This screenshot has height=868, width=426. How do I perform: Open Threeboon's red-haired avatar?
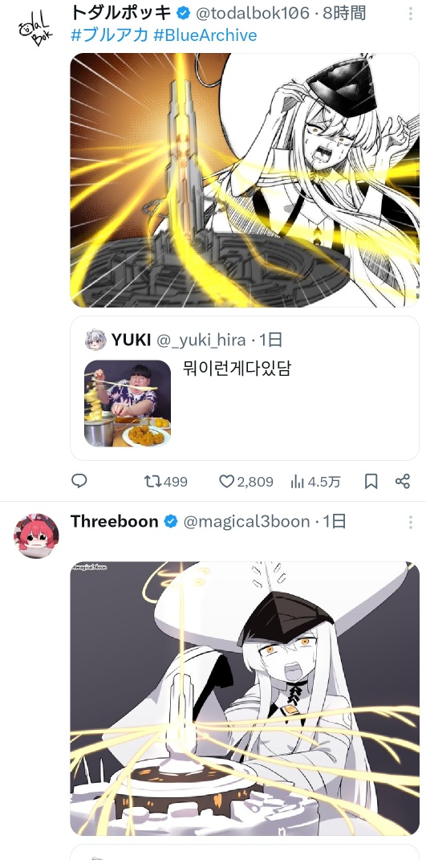click(36, 536)
